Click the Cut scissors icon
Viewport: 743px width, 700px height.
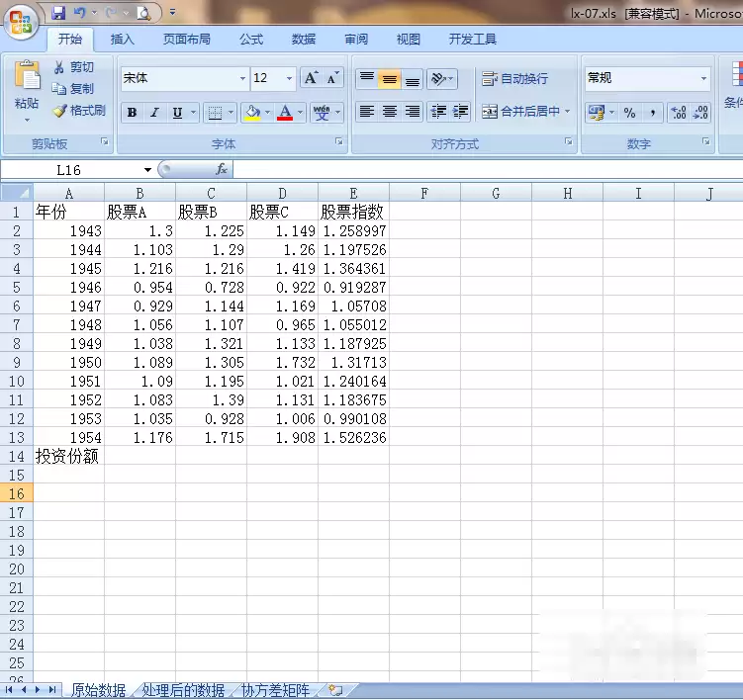59,67
